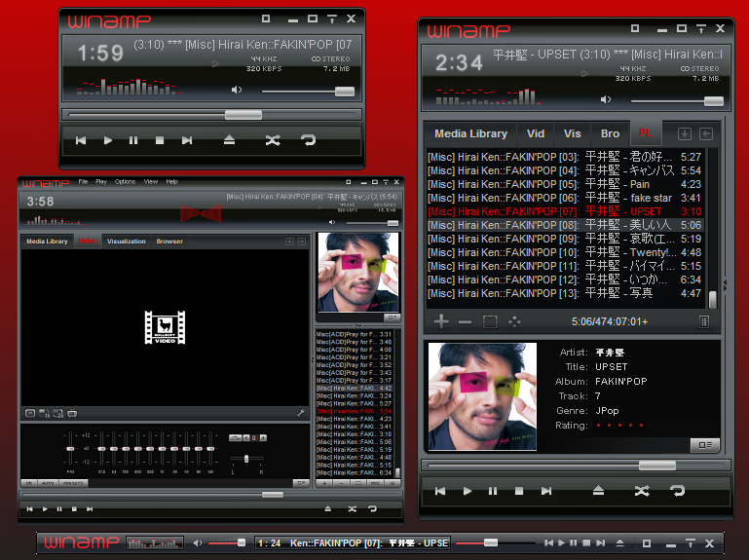
Task: Click the right playlist's vertical scrollbar thumb
Action: 713,300
